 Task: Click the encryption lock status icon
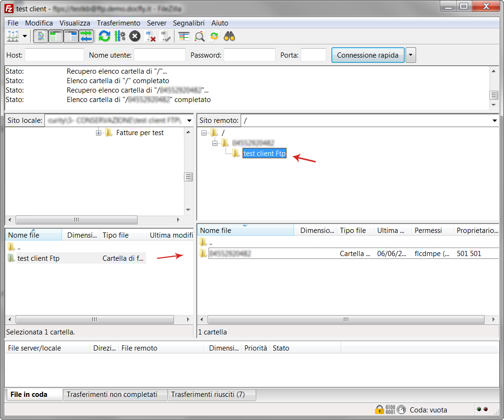point(379,410)
